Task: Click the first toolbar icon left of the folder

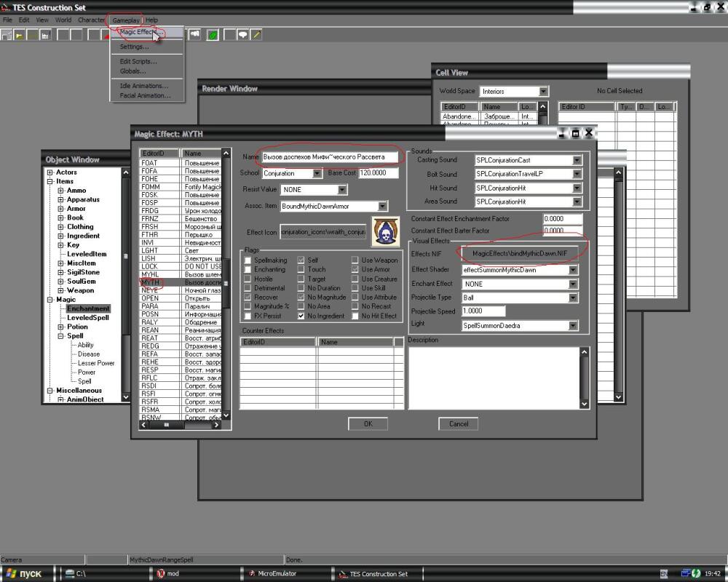Action: [x=7, y=35]
